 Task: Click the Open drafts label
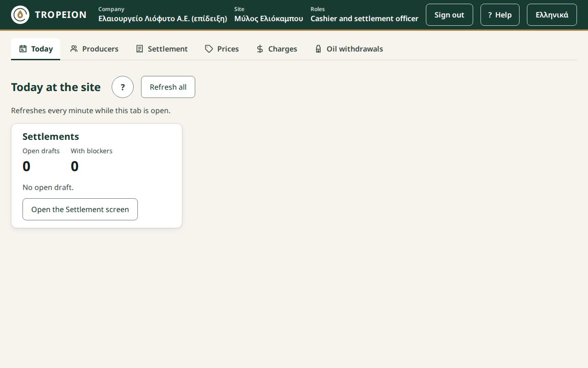[41, 151]
